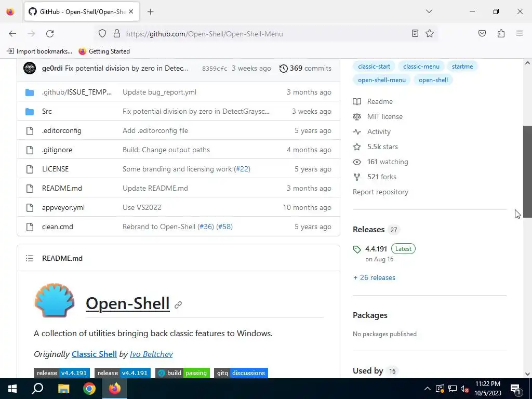This screenshot has height=399, width=532.
Task: Save page to Pocket
Action: click(482, 33)
